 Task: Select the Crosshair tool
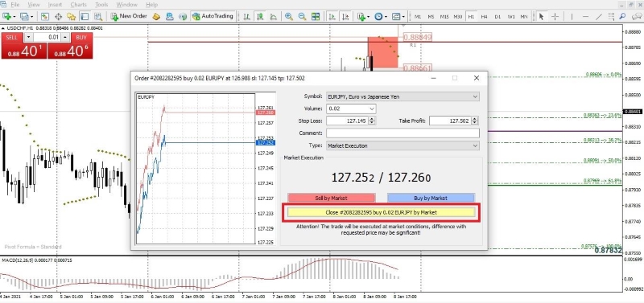click(555, 16)
